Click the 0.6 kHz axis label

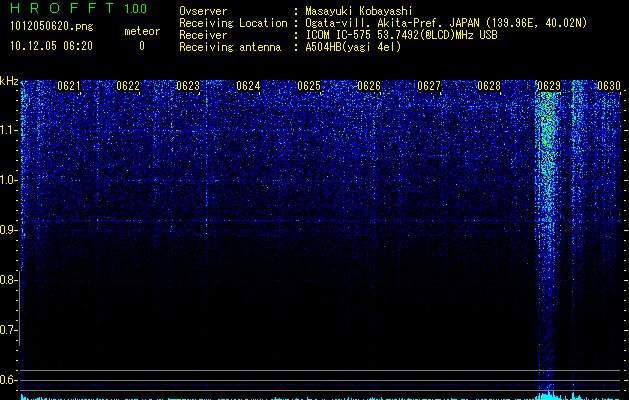pos(8,380)
